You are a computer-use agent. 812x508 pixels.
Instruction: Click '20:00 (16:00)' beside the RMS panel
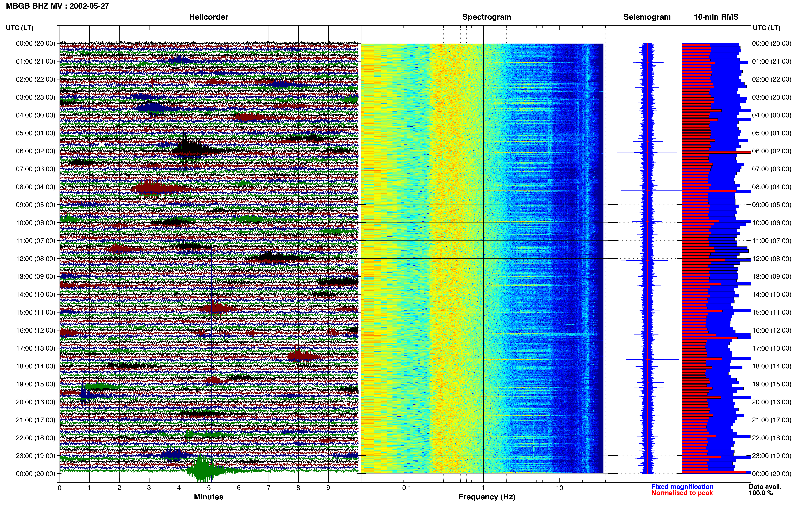(x=772, y=402)
